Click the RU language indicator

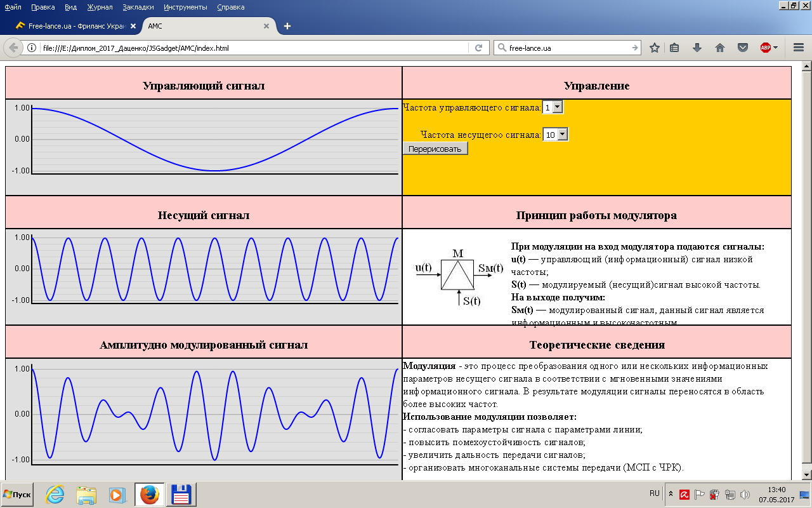[655, 493]
